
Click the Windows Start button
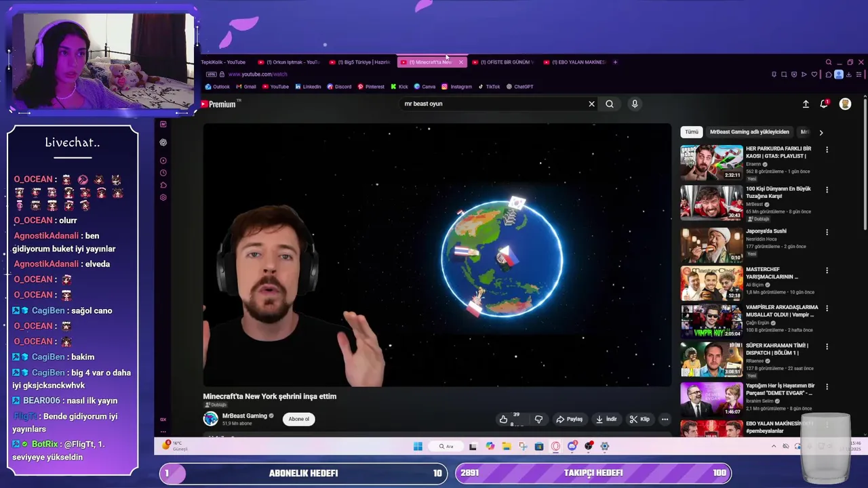(x=418, y=446)
